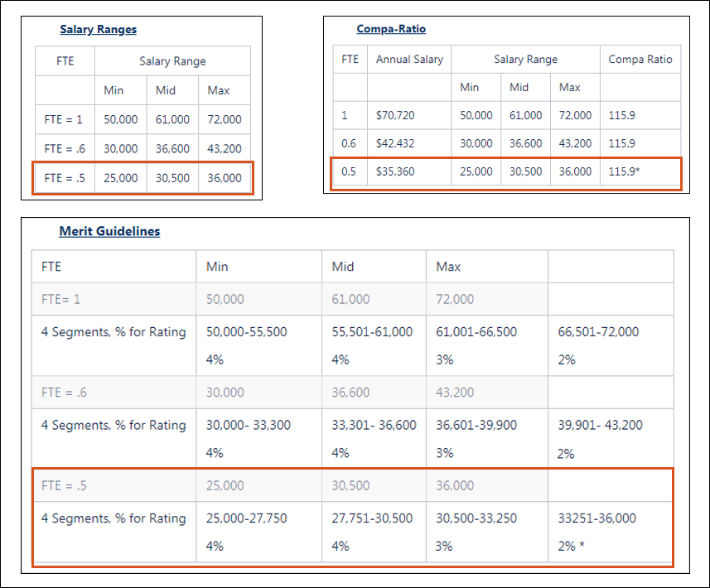Open the Compa-Ratio link
Image resolution: width=710 pixels, height=588 pixels.
[391, 28]
